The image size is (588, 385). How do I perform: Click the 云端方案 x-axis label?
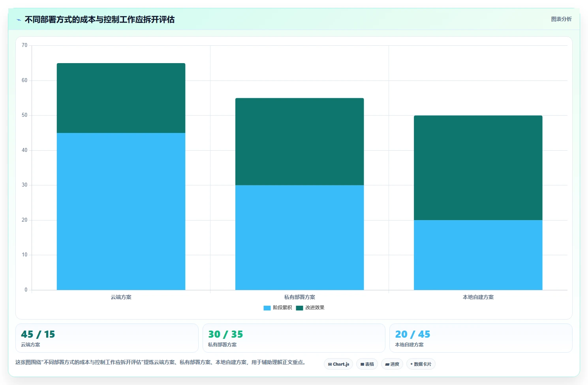[x=121, y=297]
